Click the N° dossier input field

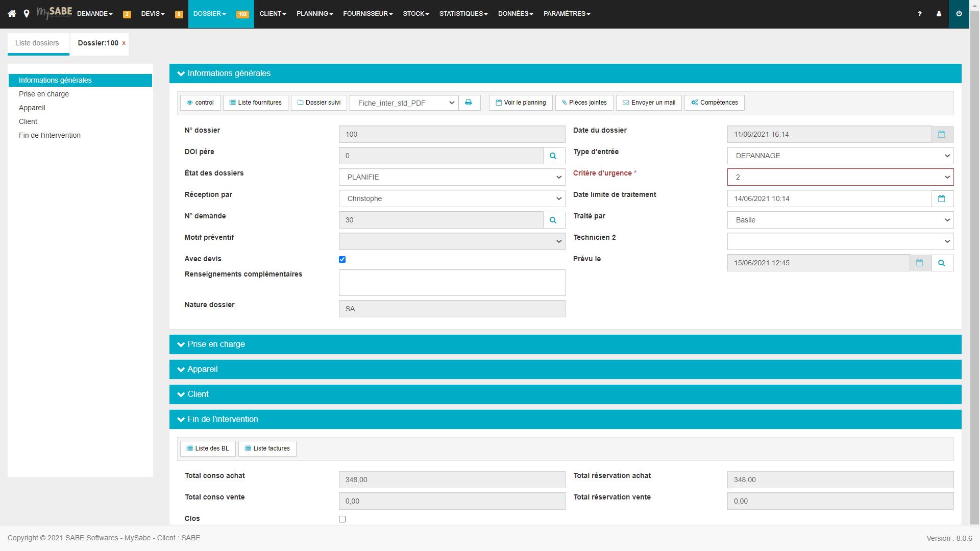pos(452,134)
